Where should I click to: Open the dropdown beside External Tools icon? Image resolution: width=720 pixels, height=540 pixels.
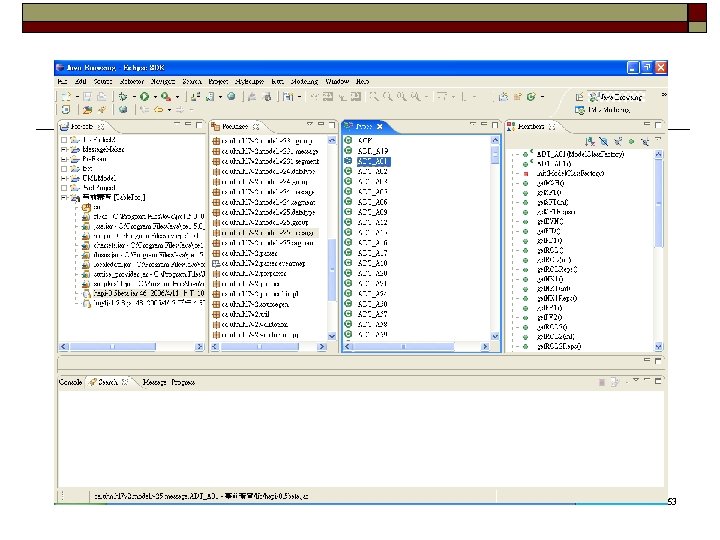(x=177, y=97)
